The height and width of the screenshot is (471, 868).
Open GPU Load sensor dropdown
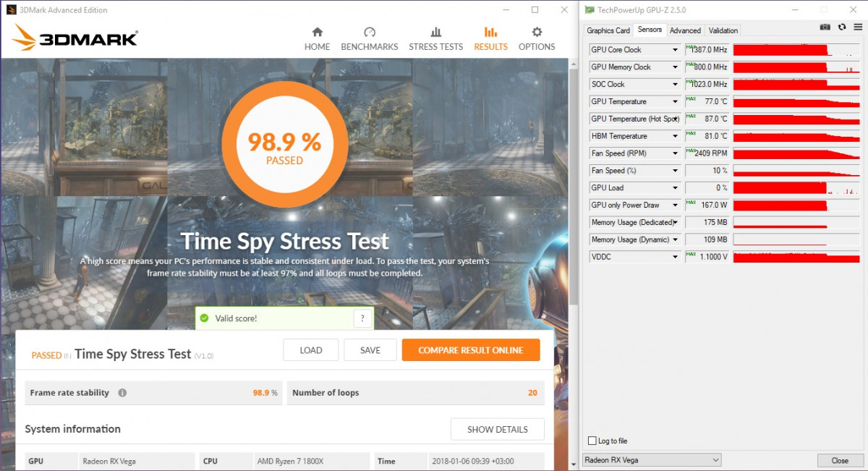(x=676, y=188)
